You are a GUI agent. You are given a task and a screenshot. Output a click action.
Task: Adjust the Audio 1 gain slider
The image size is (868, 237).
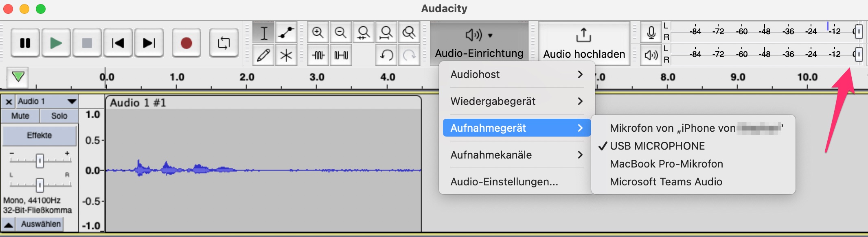pyautogui.click(x=39, y=161)
